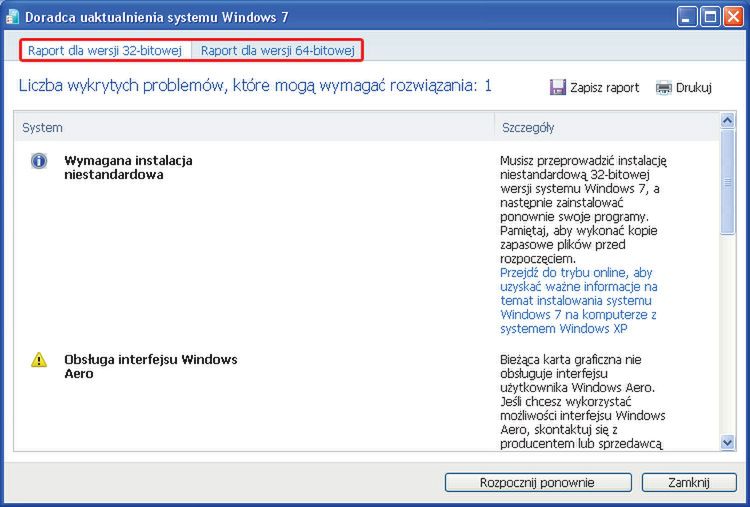Image resolution: width=750 pixels, height=507 pixels.
Task: Click Zapisz raport link text
Action: pos(605,88)
